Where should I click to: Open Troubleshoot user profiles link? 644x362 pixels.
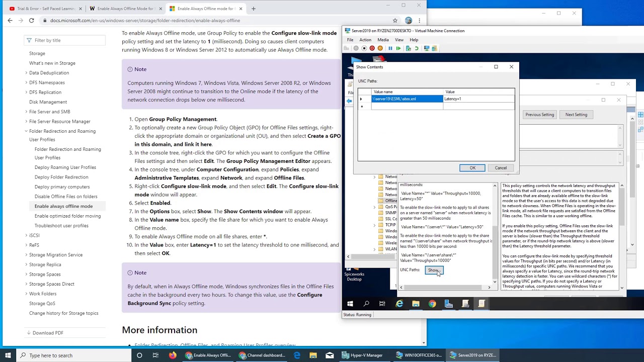[61, 226]
